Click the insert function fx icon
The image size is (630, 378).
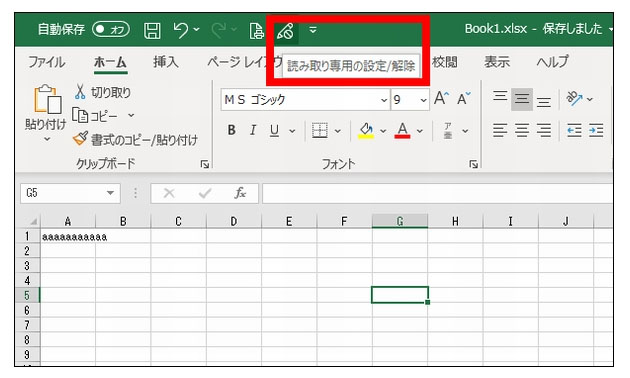[x=240, y=193]
